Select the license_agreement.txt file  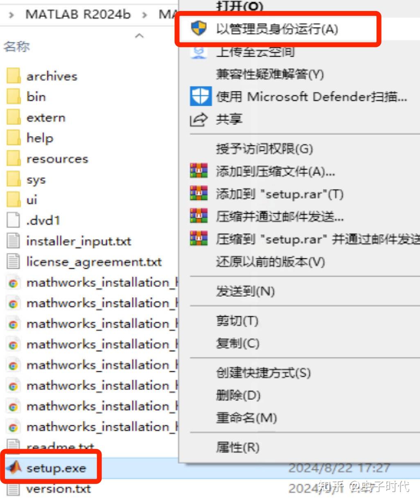tap(94, 262)
